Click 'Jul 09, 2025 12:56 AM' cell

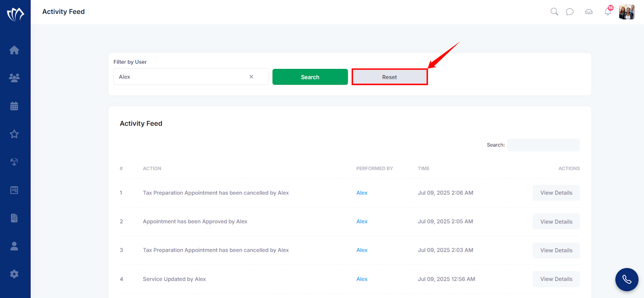[446, 279]
